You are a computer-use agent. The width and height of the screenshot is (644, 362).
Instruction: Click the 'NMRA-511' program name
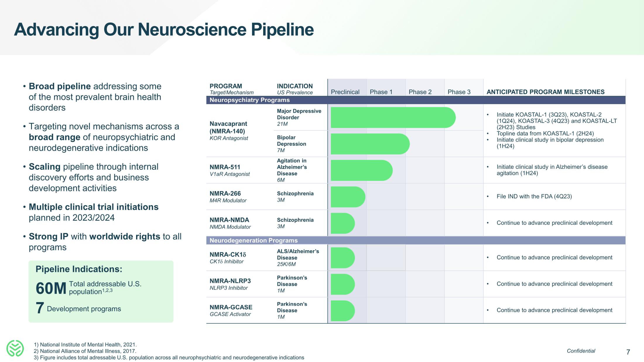click(225, 167)
